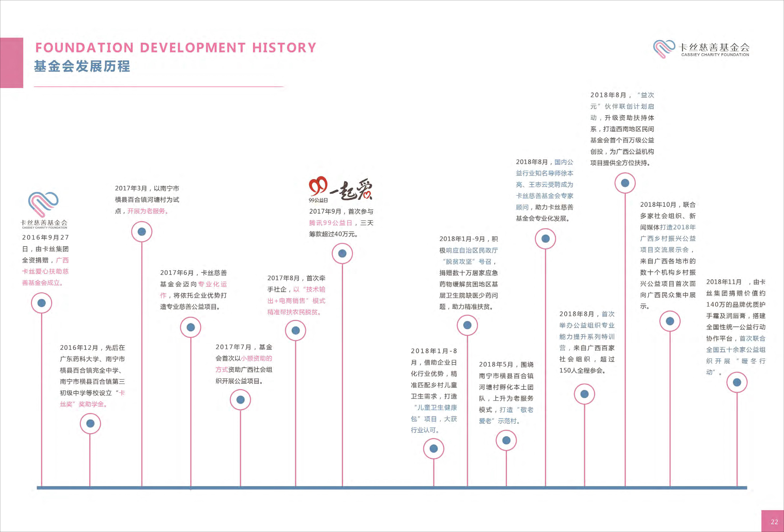Click page number 22
The height and width of the screenshot is (532, 784).
[x=774, y=522]
